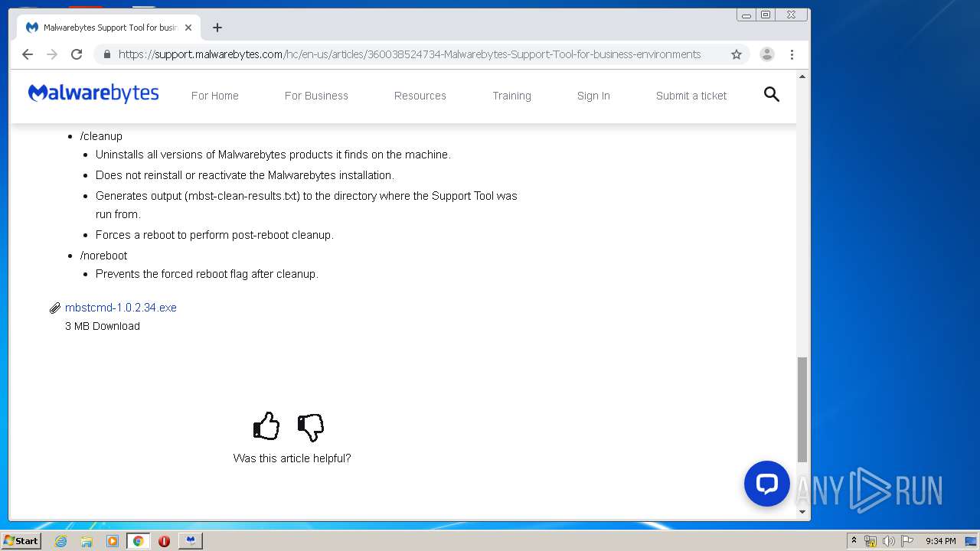The height and width of the screenshot is (551, 980).
Task: Click the Start button
Action: click(21, 541)
